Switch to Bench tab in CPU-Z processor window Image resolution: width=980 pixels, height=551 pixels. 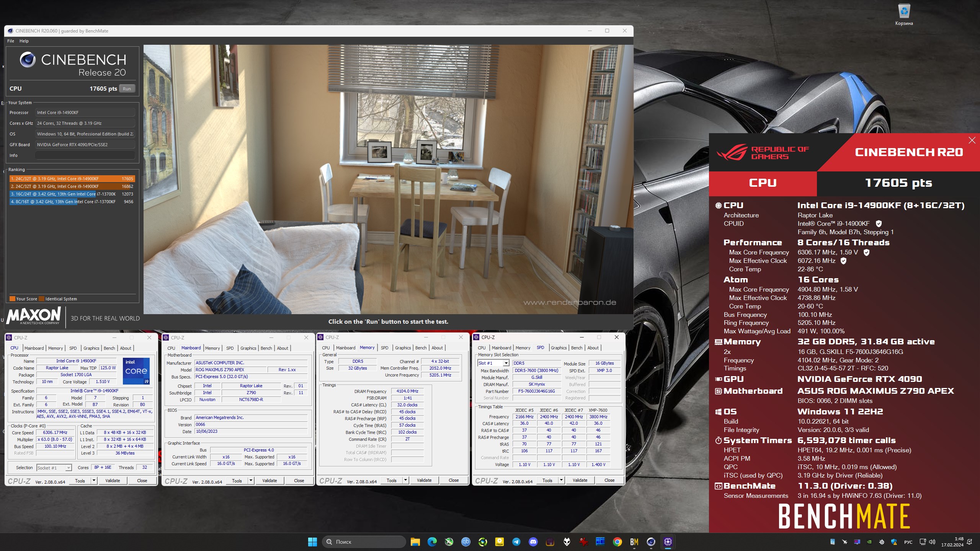109,348
